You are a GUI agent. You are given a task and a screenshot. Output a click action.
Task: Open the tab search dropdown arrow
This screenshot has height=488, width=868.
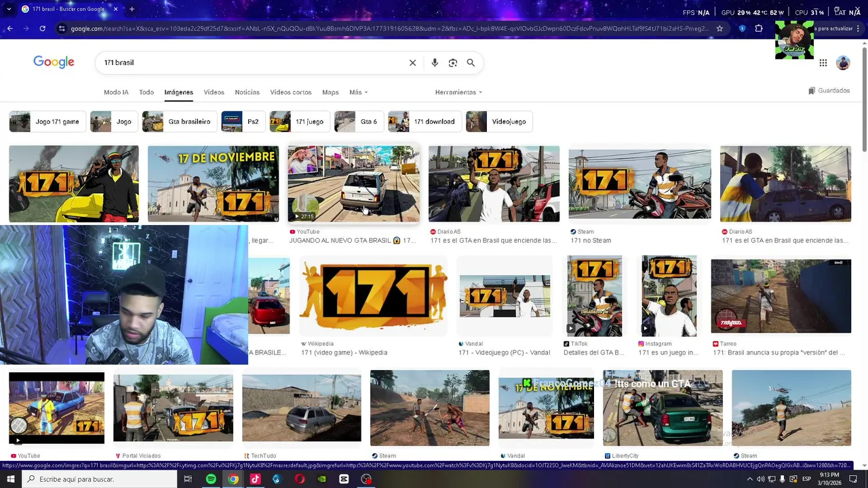click(8, 9)
